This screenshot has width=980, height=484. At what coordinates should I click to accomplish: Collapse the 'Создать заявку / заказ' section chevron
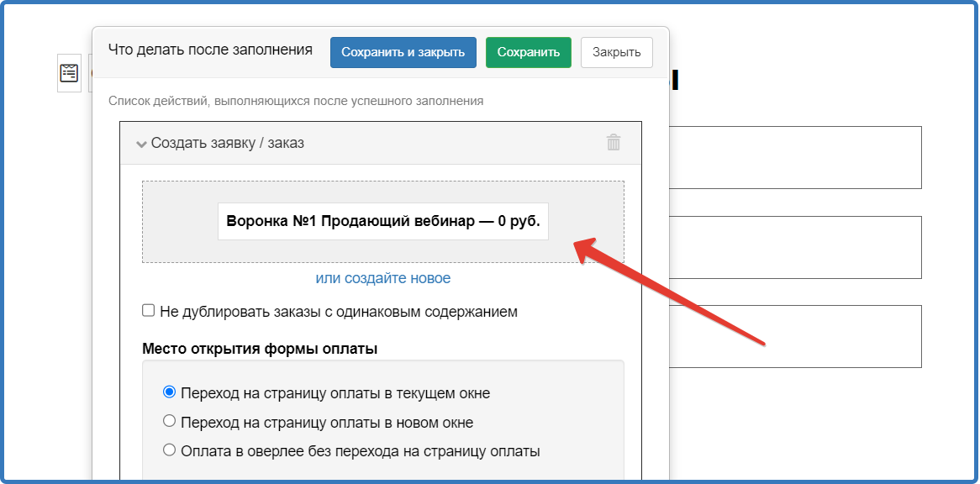pos(140,144)
